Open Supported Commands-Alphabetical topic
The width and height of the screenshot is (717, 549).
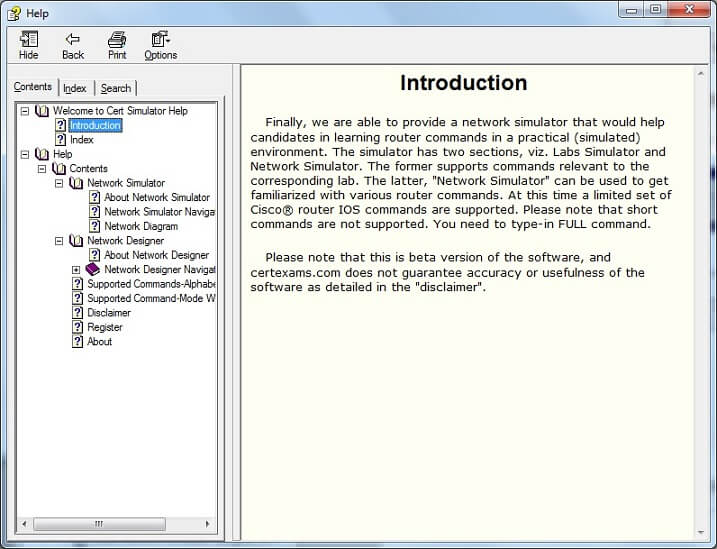151,284
